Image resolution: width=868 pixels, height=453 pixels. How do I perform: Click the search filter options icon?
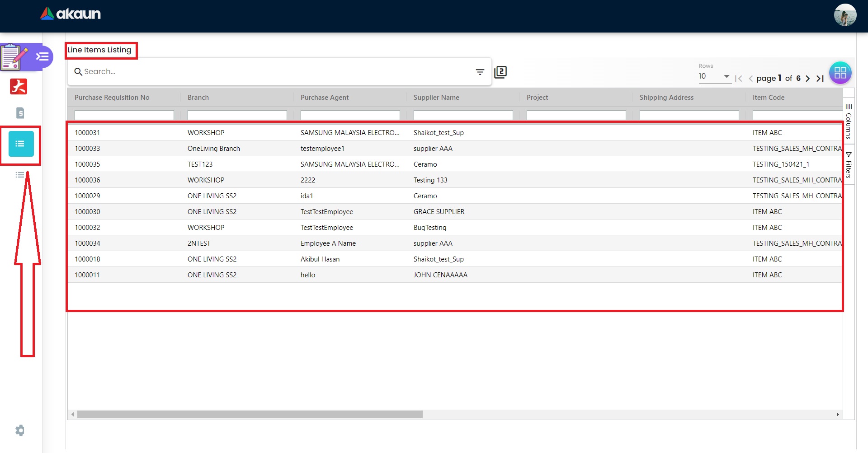click(480, 72)
